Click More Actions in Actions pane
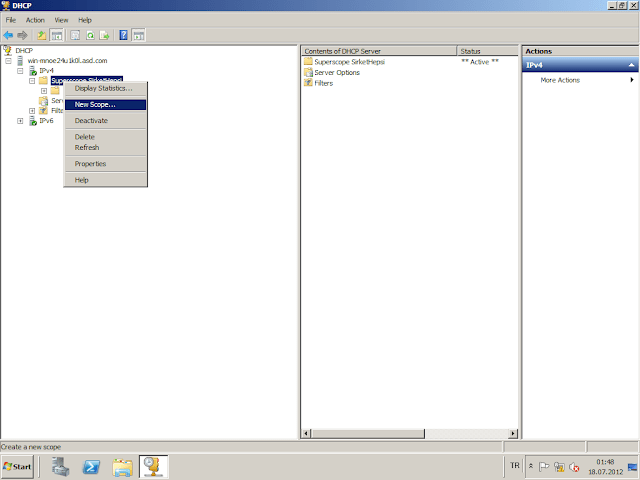Screen dimensions: 640x480 point(560,80)
